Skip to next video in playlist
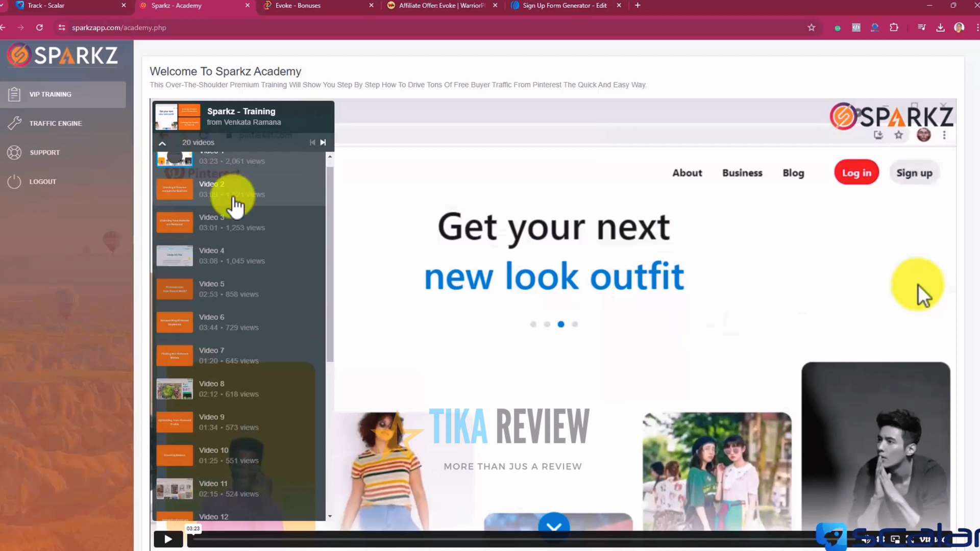 323,142
